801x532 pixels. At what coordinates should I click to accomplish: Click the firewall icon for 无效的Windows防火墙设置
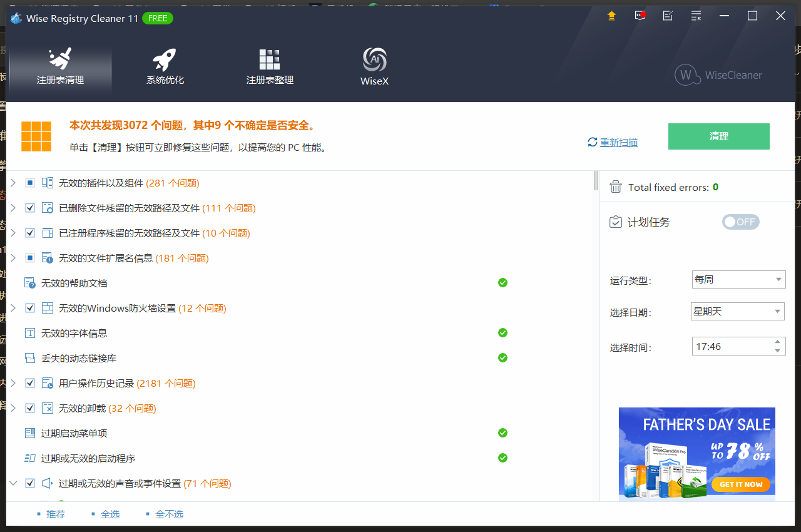coord(48,308)
